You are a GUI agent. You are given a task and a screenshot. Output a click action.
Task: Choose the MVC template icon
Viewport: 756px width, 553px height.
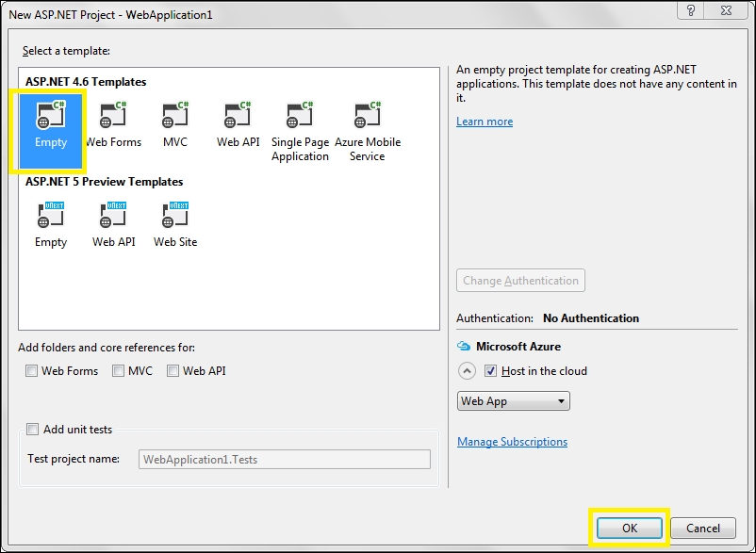point(175,116)
